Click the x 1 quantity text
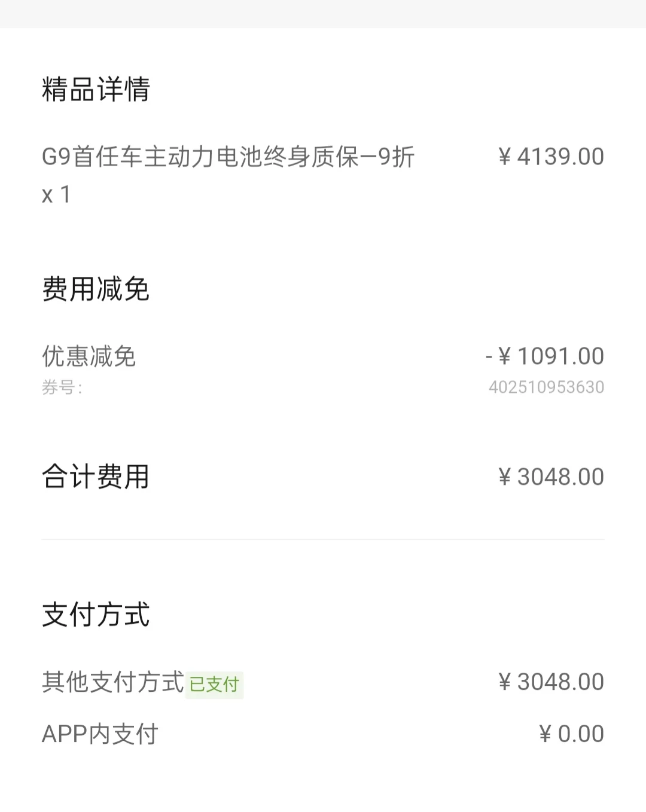Screen dimensions: 646x812 point(56,195)
